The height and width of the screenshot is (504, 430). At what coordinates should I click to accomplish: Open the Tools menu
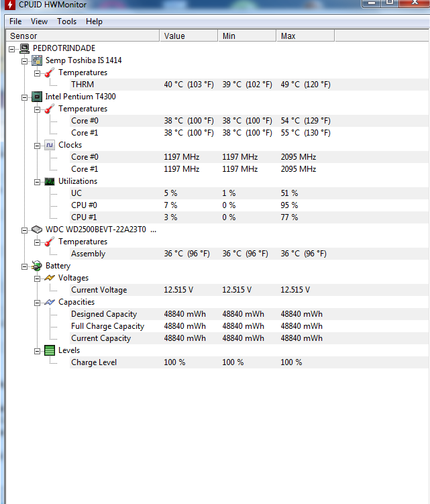point(67,21)
